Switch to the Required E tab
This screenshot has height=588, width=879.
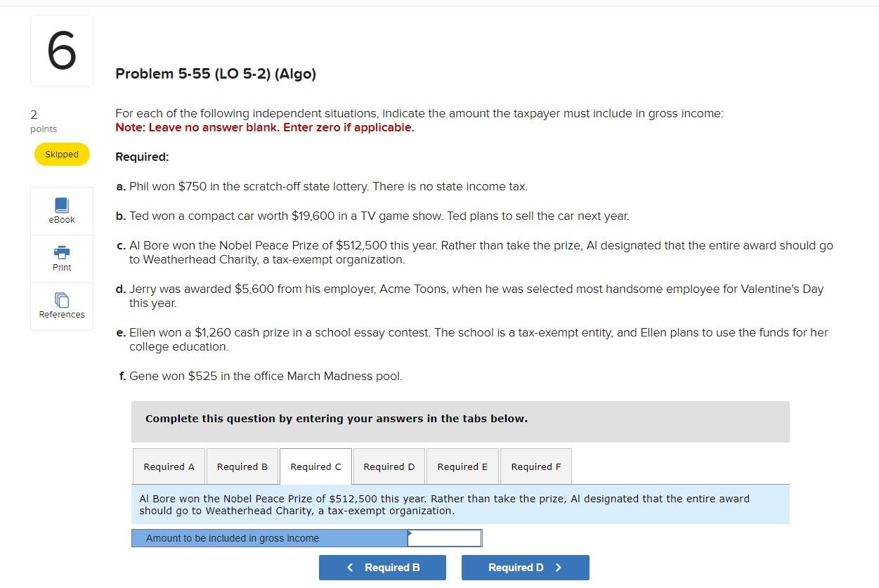tap(462, 466)
